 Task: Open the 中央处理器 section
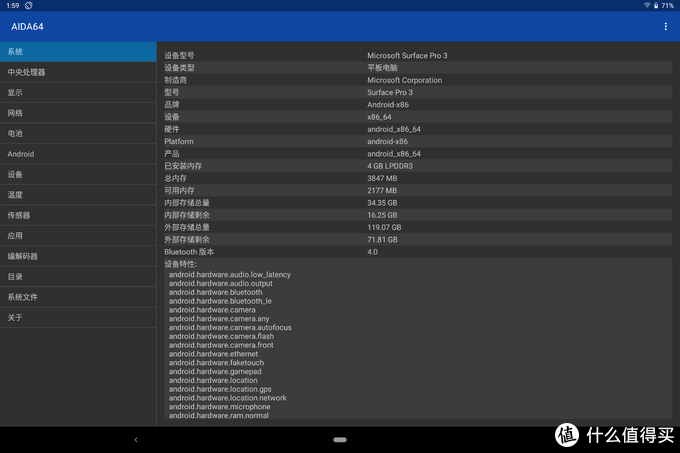(x=78, y=72)
